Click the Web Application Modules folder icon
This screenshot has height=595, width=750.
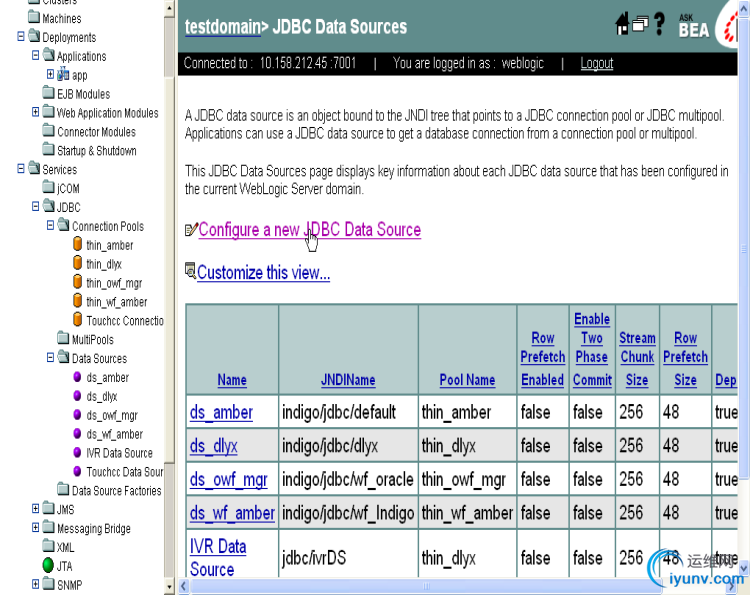(x=49, y=112)
